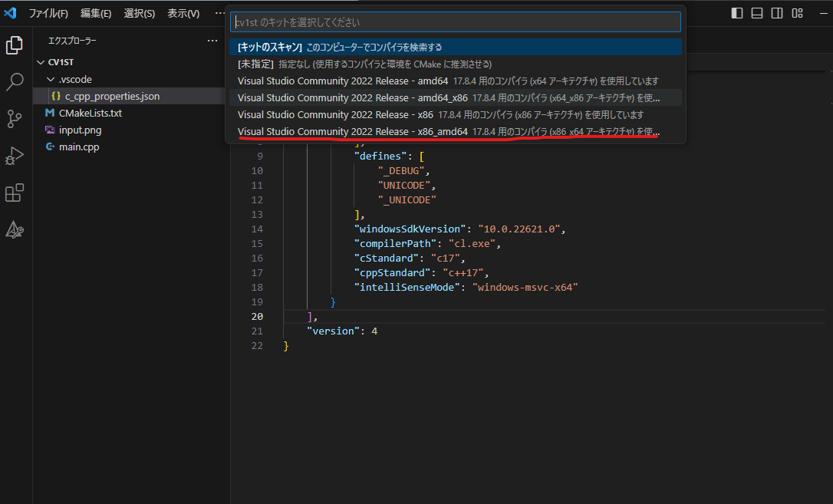Toggle primary side bar layout icon

tap(737, 13)
